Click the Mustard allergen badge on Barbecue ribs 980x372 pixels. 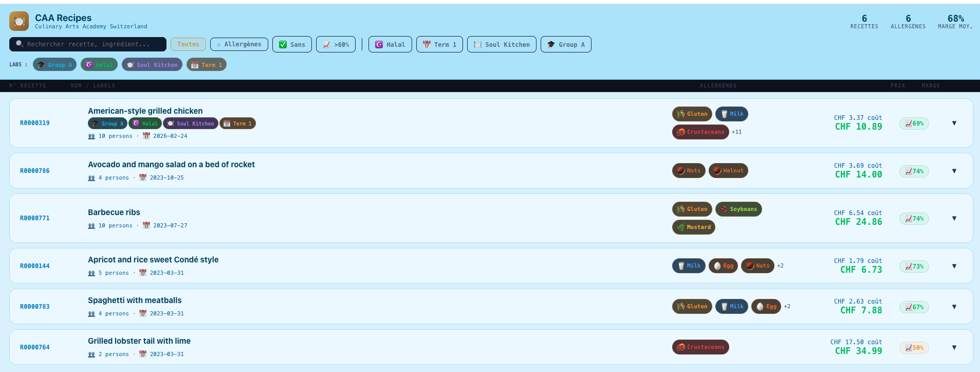(x=693, y=227)
